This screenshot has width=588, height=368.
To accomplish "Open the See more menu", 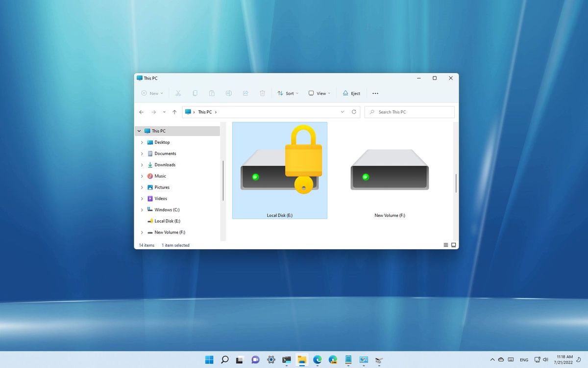I will click(375, 93).
